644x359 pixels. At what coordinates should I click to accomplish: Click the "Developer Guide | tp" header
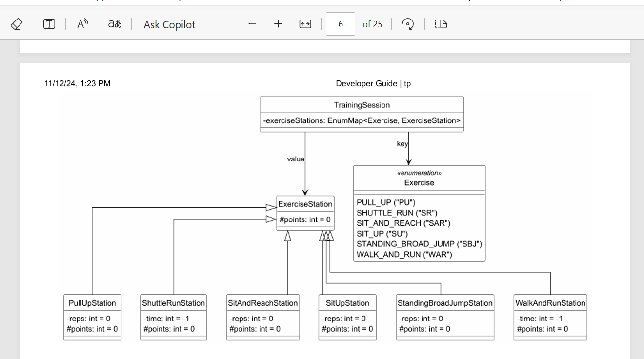(x=373, y=84)
